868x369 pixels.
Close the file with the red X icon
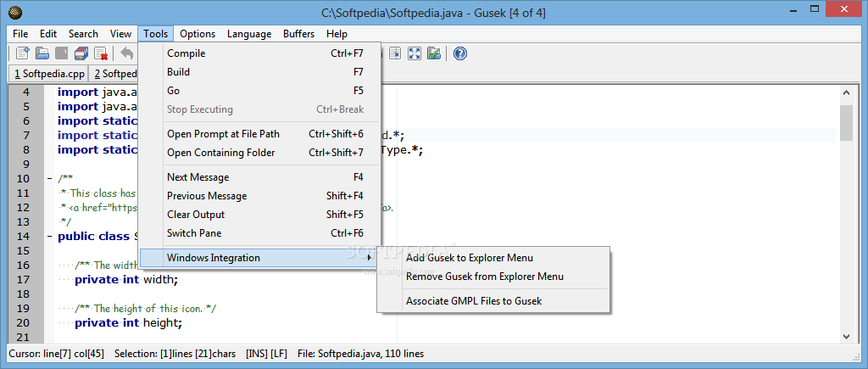click(101, 53)
